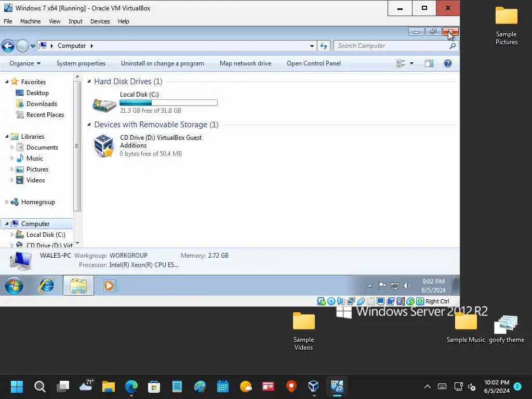Show hidden icons arrow in guest tray
Image resolution: width=532 pixels, height=399 pixels.
[369, 286]
